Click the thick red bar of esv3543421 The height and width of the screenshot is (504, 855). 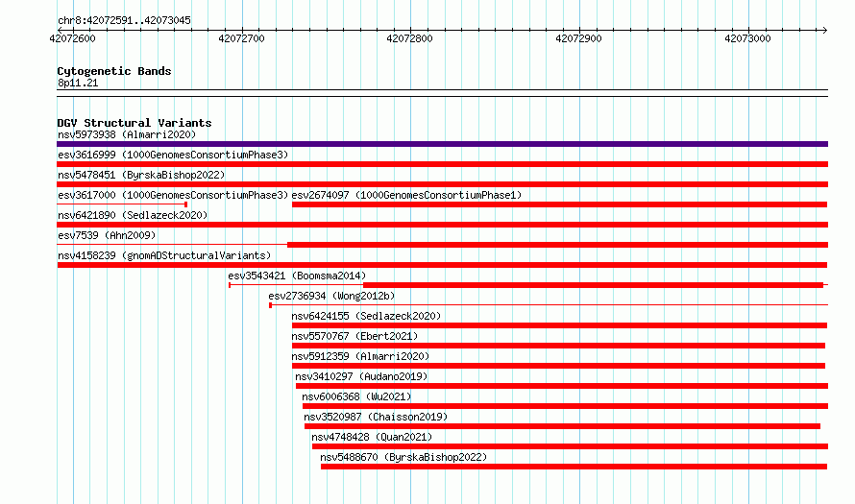594,285
